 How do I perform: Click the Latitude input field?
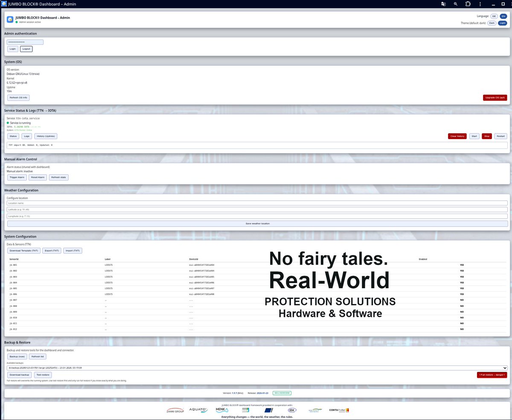(x=257, y=210)
